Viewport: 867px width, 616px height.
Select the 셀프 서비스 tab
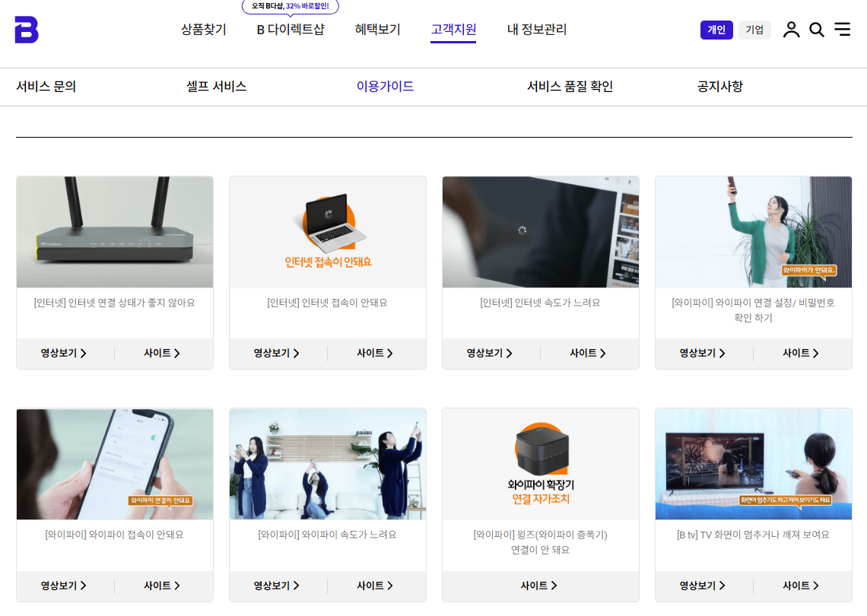215,87
